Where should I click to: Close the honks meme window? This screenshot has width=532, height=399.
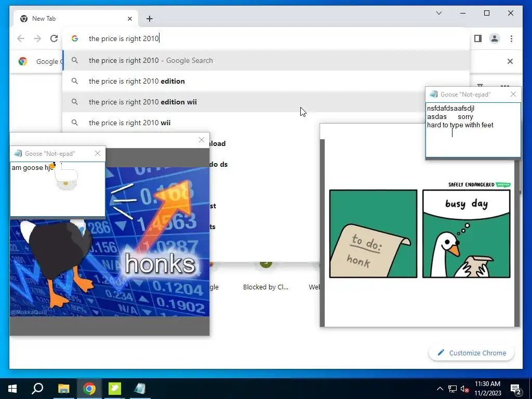202,140
